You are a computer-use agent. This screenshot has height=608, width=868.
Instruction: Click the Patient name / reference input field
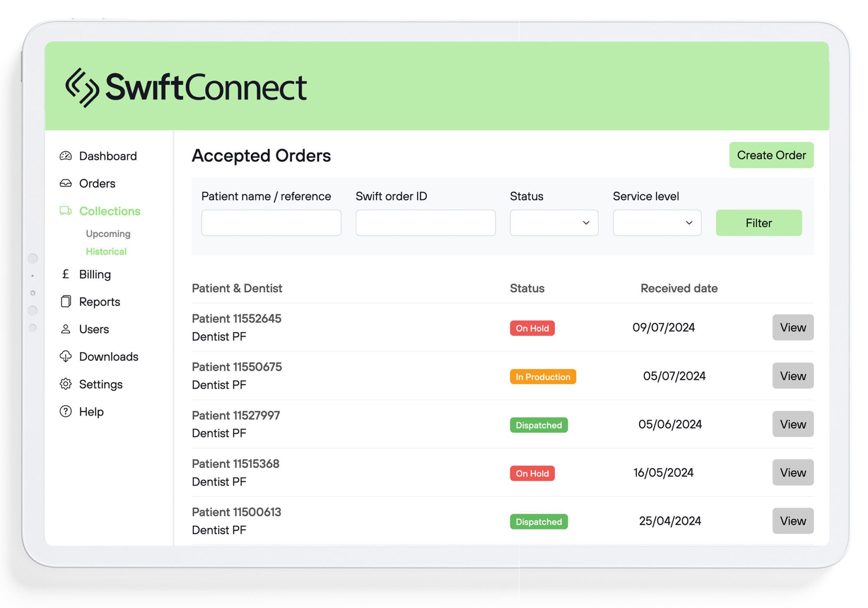pos(271,222)
